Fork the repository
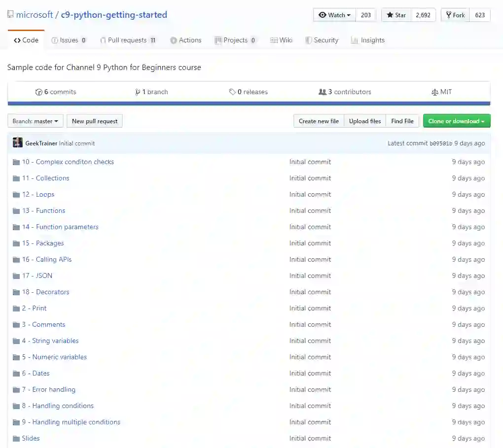Image resolution: width=503 pixels, height=448 pixels. click(456, 15)
